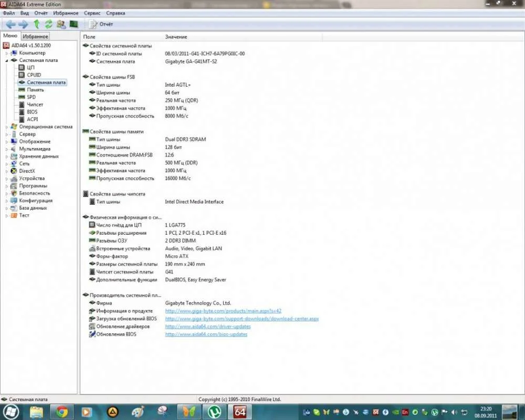The height and width of the screenshot is (420, 525).
Task: Open the Файл menu
Action: (9, 13)
